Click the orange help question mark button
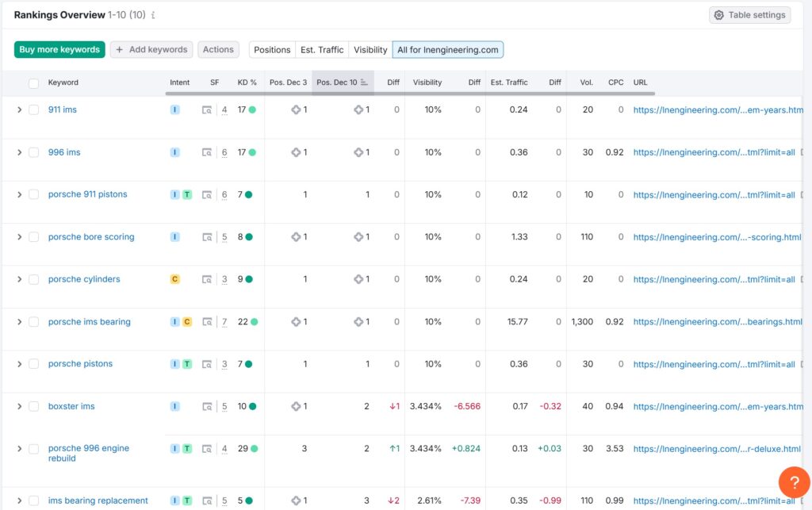The width and height of the screenshot is (812, 510). click(x=794, y=482)
